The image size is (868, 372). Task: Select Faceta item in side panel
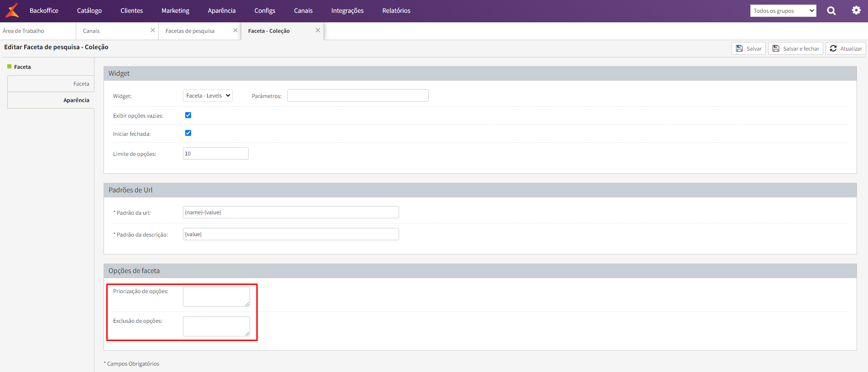click(51, 84)
